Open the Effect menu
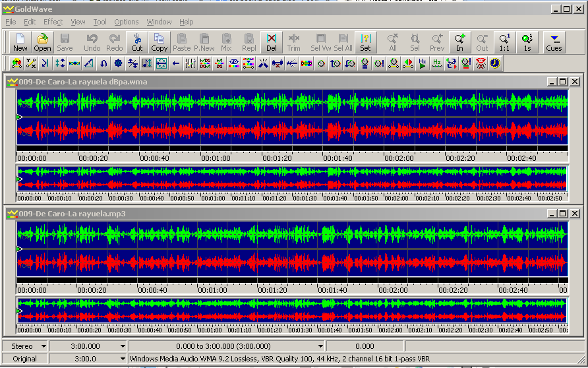This screenshot has height=368, width=588. click(x=53, y=22)
